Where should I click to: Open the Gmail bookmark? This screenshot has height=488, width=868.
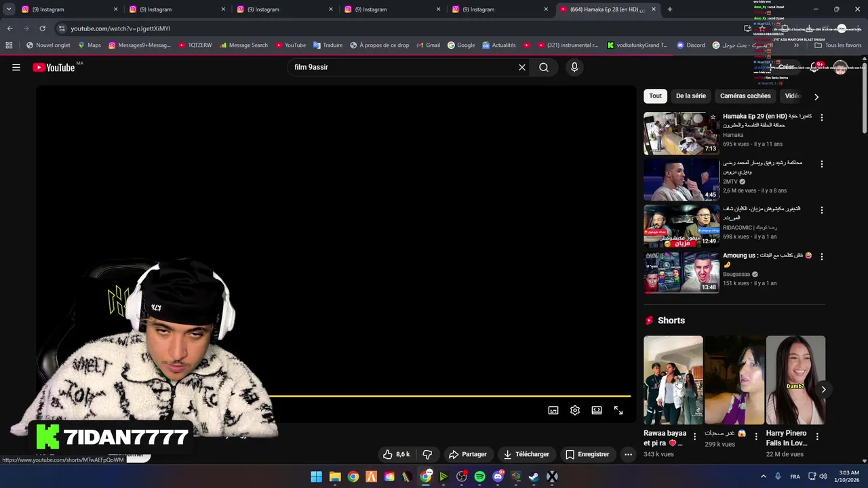tap(428, 45)
